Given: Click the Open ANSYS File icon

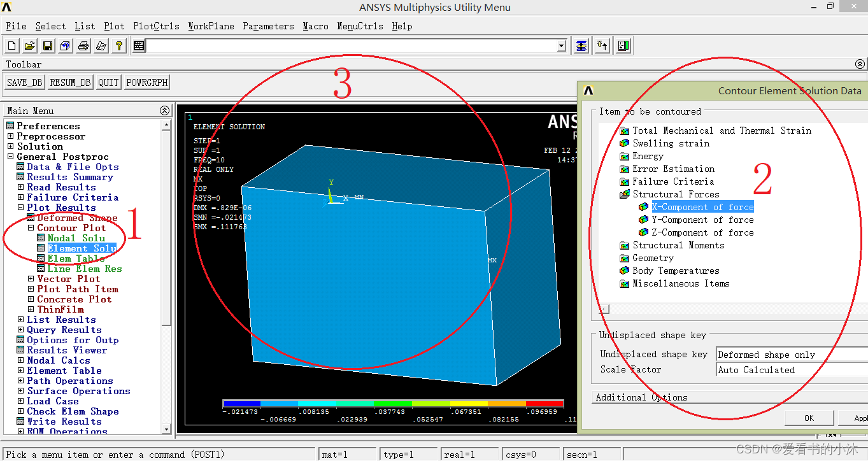Looking at the screenshot, I should [30, 46].
